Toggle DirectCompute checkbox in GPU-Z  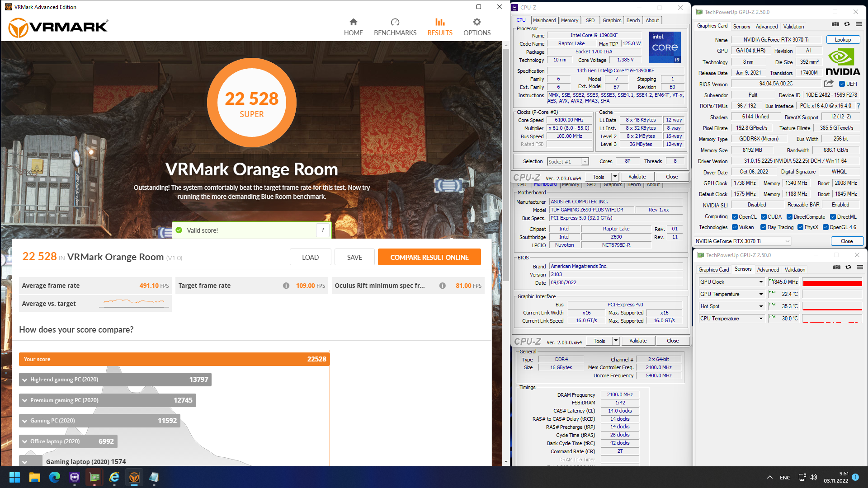789,217
